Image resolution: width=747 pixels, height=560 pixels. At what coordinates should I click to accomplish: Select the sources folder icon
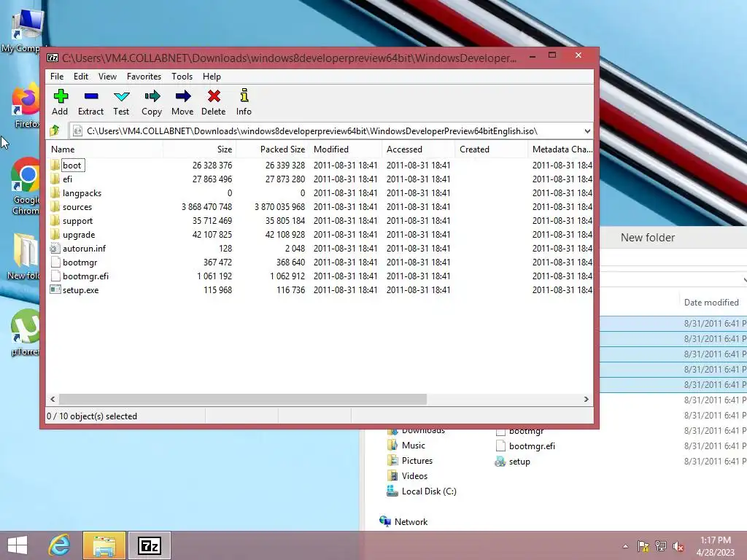coord(55,206)
